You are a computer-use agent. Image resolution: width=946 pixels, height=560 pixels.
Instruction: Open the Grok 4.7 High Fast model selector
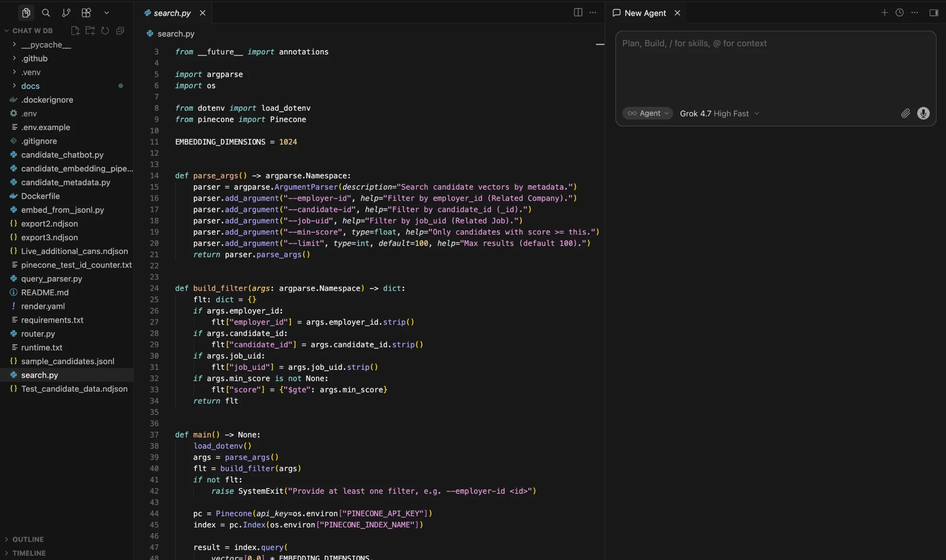tap(719, 114)
